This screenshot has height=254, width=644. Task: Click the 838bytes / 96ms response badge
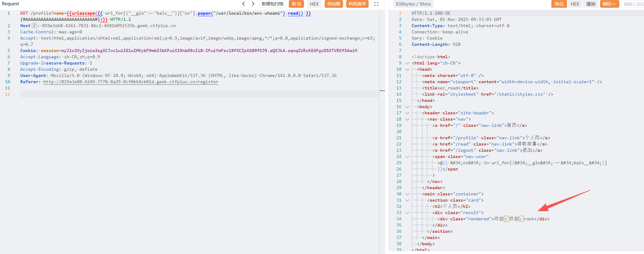click(413, 4)
